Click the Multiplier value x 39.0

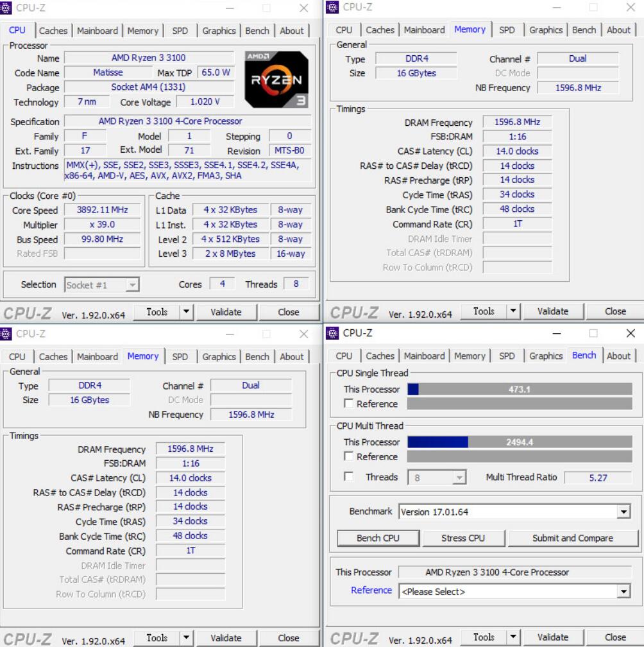[x=102, y=225]
